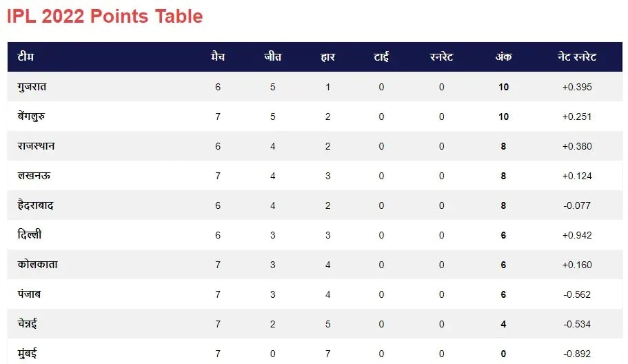Click the +0.942 net run rate value

pos(577,235)
